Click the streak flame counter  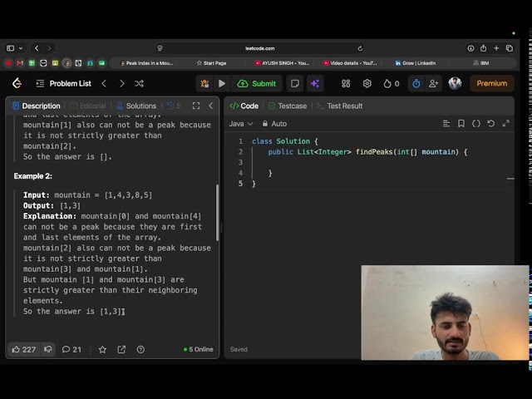coord(392,83)
